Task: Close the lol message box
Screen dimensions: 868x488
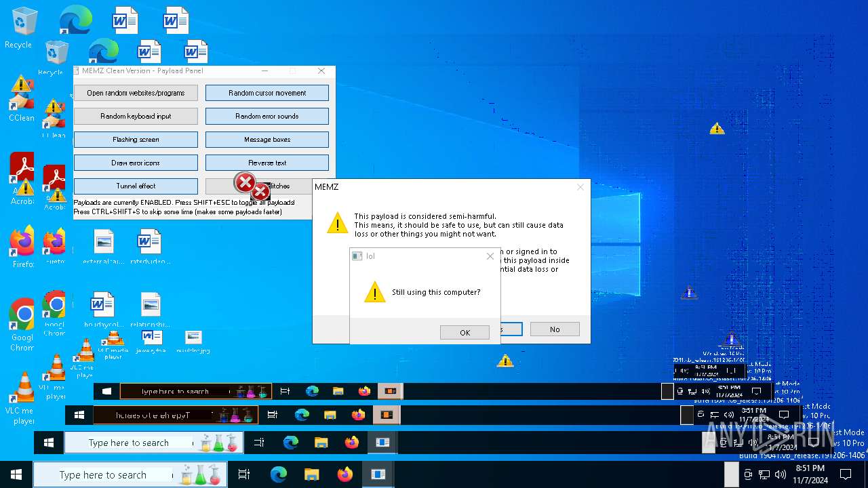Action: click(490, 256)
